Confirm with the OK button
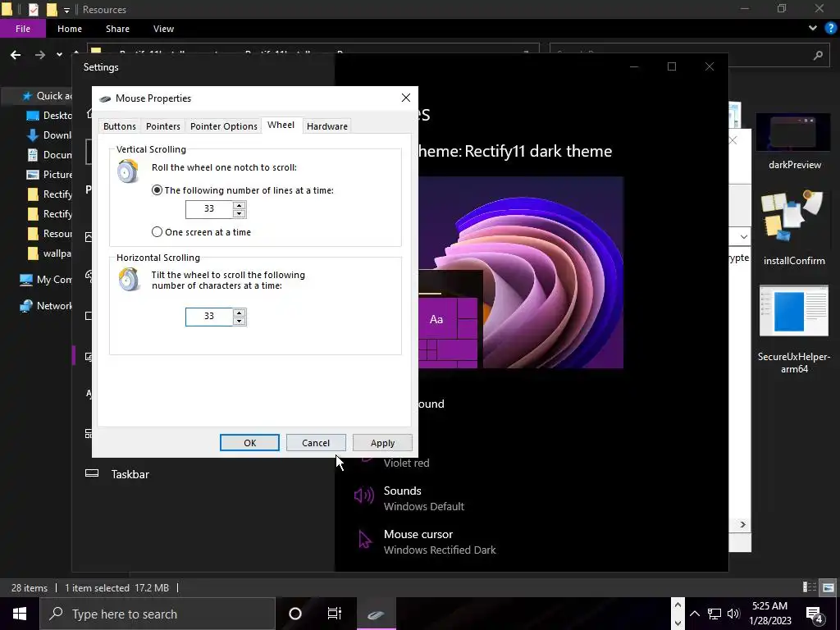This screenshot has height=630, width=840. (249, 442)
